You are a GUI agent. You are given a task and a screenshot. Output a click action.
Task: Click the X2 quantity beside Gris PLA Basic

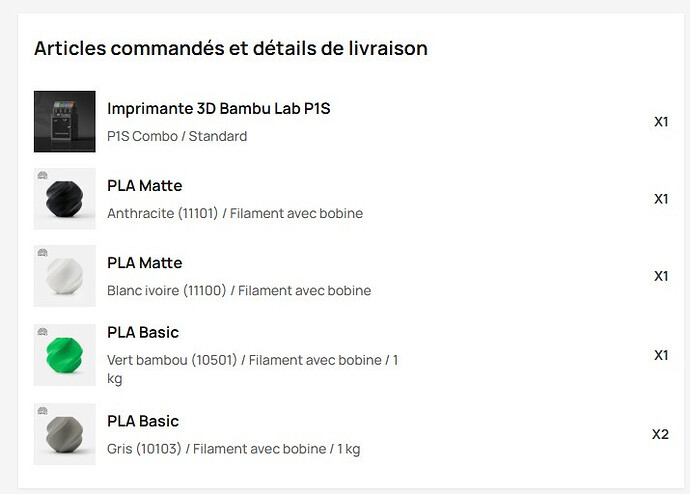click(x=660, y=435)
